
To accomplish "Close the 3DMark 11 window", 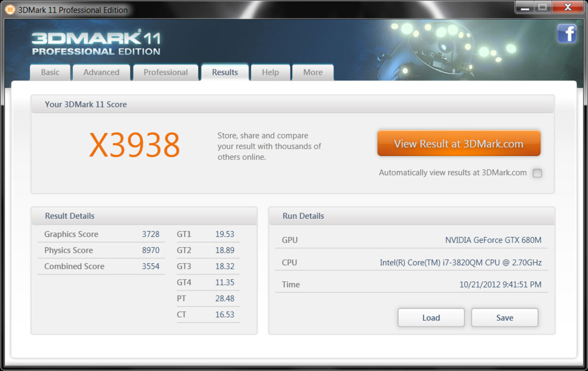I will (568, 8).
